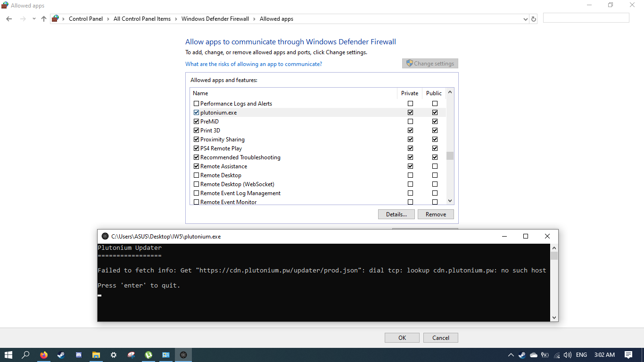Viewport: 644px width, 362px height.
Task: Check the Remote Desktop name checkbox
Action: 196,175
